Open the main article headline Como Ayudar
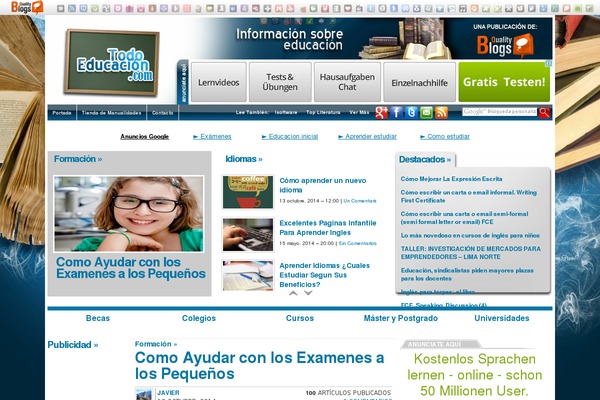Viewport: 600px width, 400px height. [259, 366]
